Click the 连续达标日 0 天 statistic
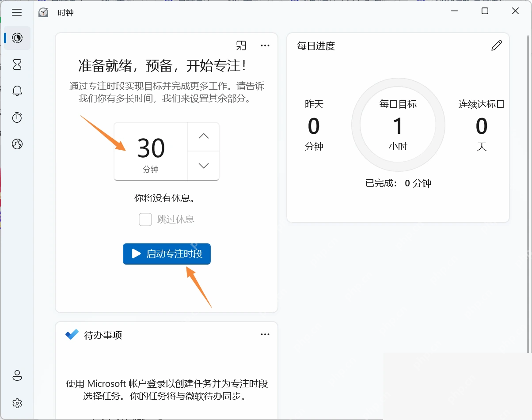532x420 pixels. pos(482,125)
